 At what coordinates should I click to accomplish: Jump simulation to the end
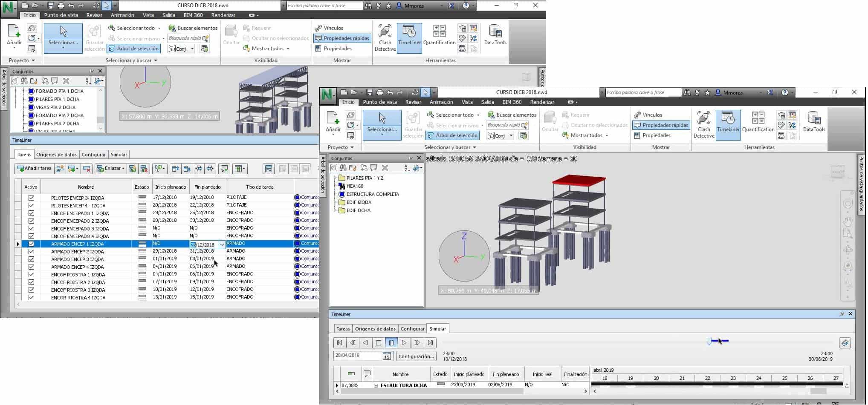tap(430, 342)
